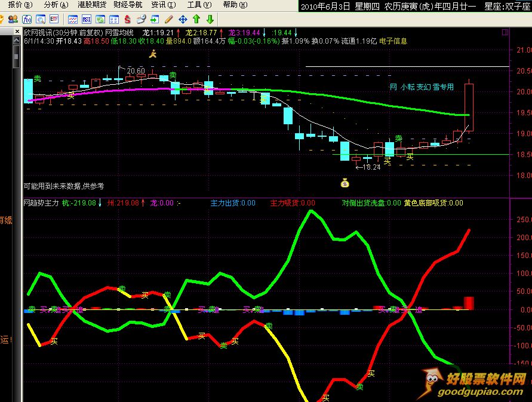
Task: Open the 资讯(I) menu
Action: coord(164,5)
